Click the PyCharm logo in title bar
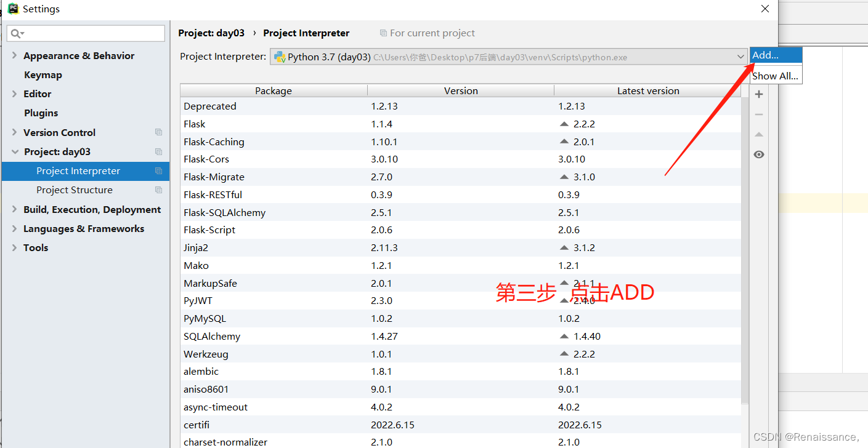 click(12, 9)
